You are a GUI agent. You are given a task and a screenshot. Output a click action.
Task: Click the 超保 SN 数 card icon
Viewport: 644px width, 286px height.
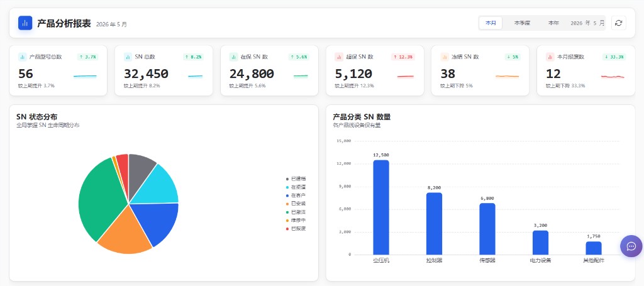coord(339,57)
